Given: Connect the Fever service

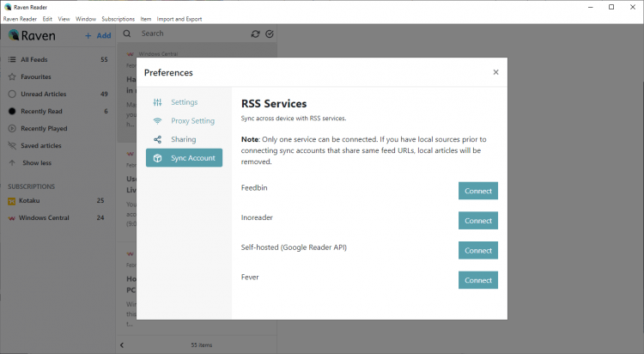Looking at the screenshot, I should tap(478, 280).
